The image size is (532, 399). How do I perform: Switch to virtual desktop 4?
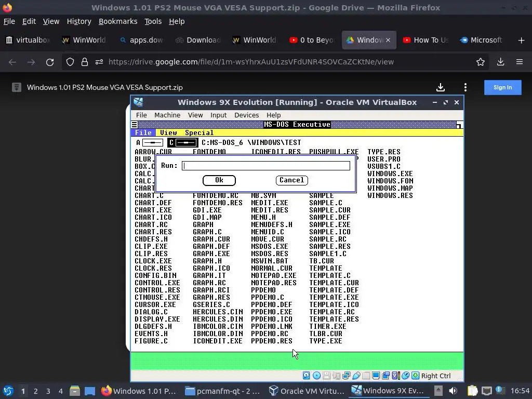(x=61, y=391)
